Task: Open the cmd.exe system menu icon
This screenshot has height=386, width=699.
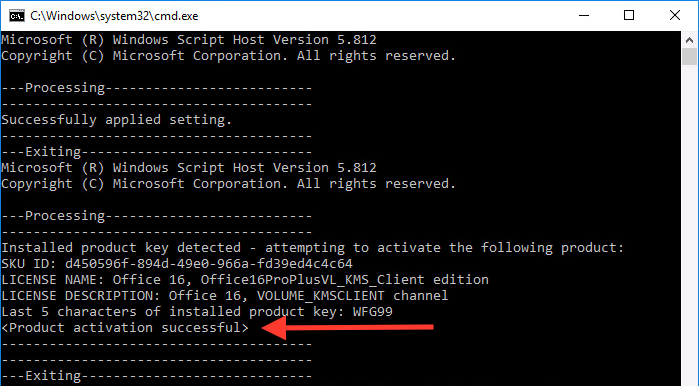Action: coord(17,16)
